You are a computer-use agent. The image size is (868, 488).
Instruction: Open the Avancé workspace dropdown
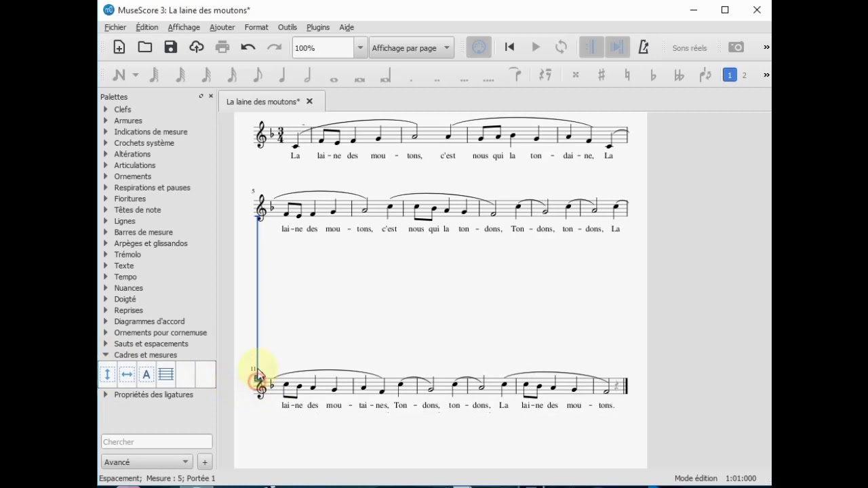(x=146, y=462)
